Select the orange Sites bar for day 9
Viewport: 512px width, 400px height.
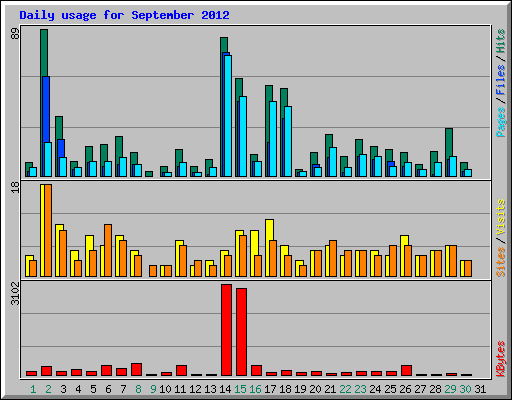pyautogui.click(x=153, y=271)
